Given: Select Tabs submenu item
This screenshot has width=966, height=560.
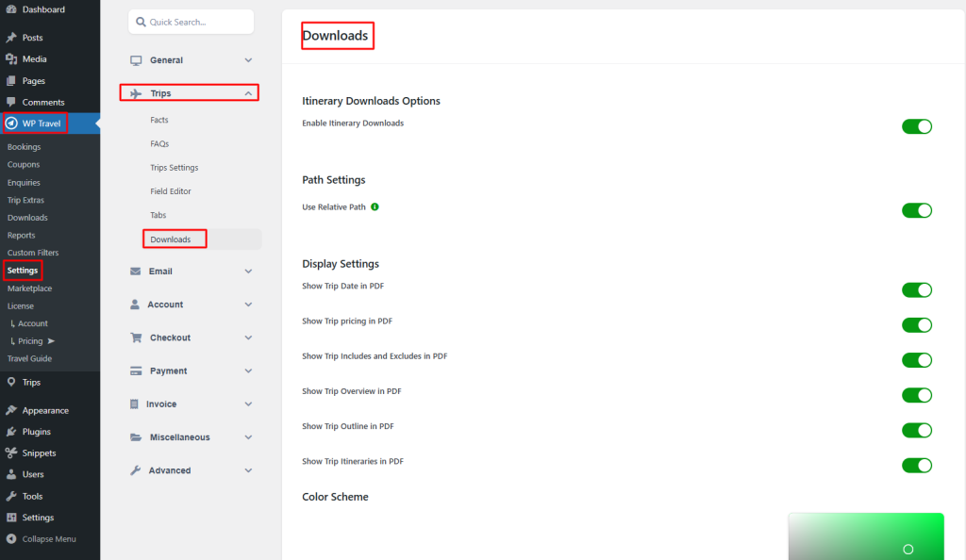Looking at the screenshot, I should click(158, 215).
